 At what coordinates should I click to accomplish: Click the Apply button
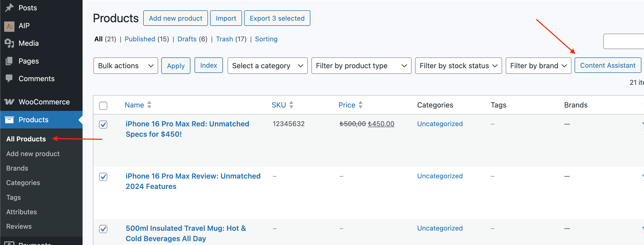click(x=176, y=66)
